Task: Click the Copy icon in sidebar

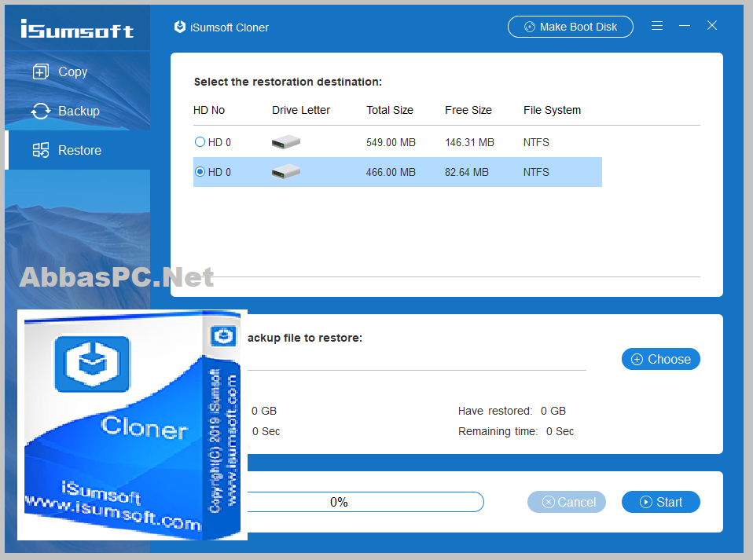Action: [x=41, y=72]
